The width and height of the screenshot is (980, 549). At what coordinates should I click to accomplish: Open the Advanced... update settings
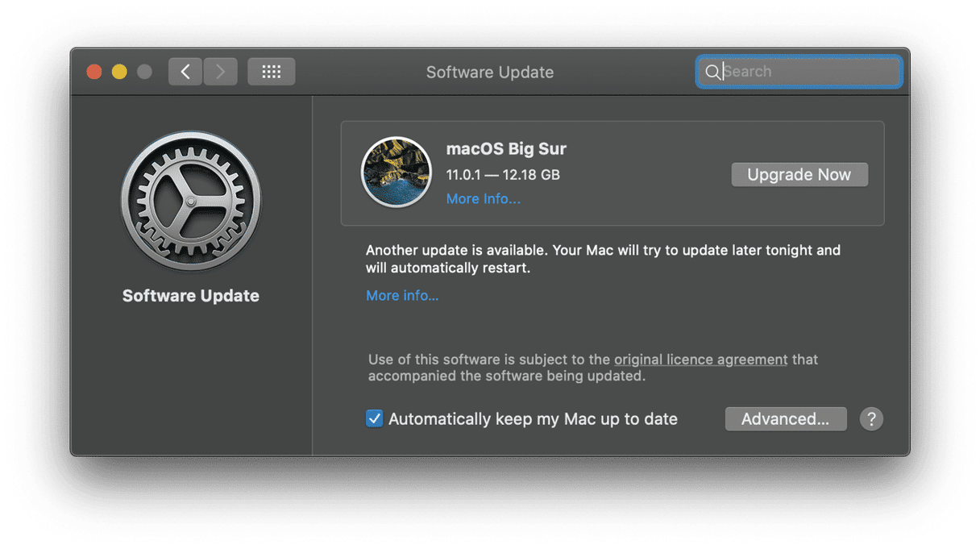[x=785, y=418]
